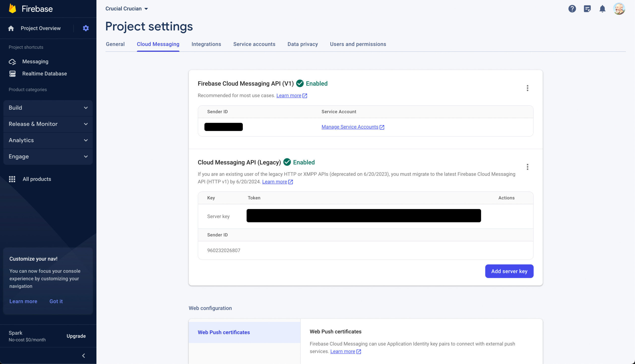Collapse the sidebar with arrow icon

tap(84, 356)
